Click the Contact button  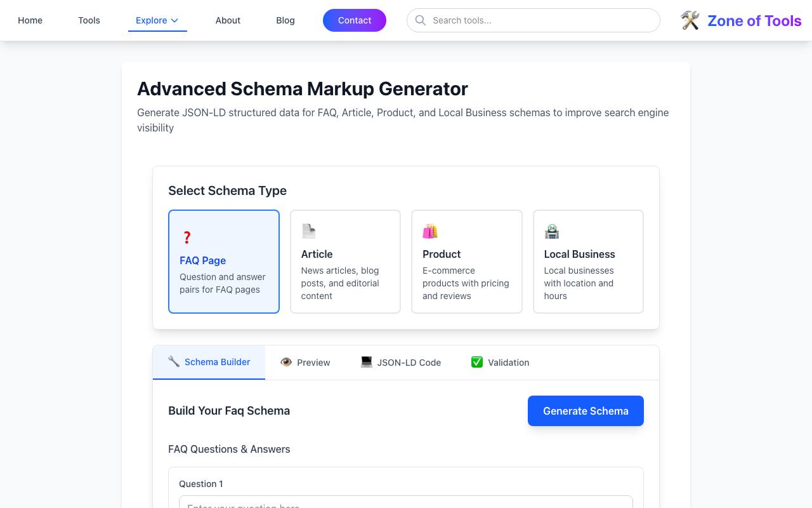tap(355, 20)
